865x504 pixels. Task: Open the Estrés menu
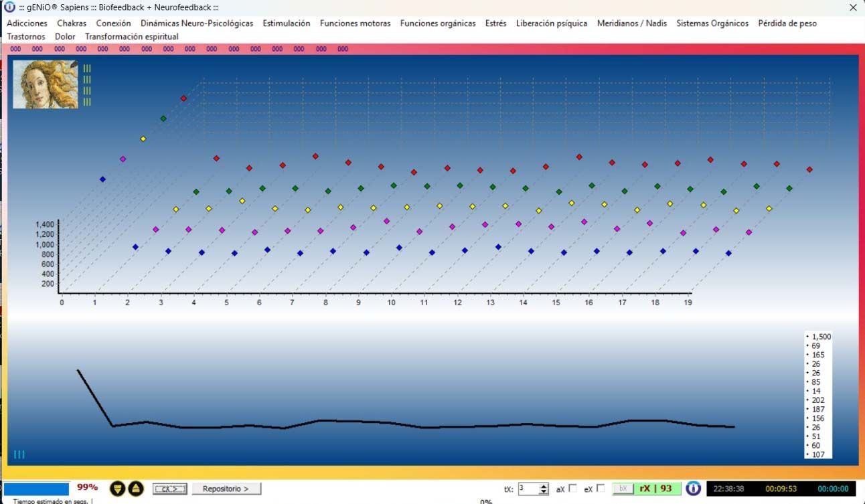[x=495, y=23]
